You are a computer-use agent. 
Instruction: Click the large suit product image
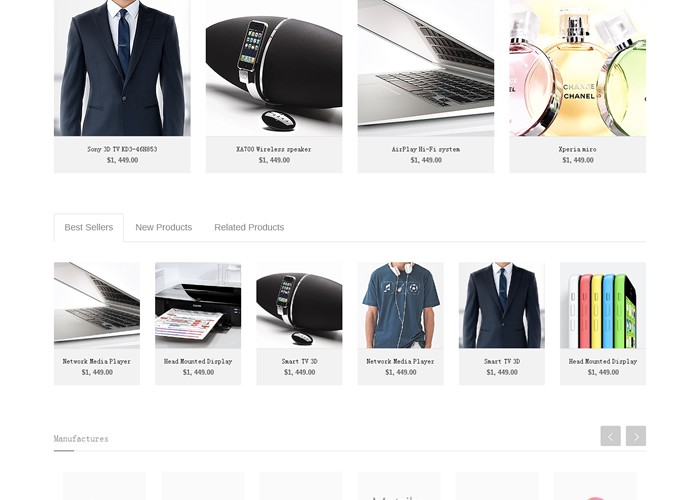coord(122,68)
